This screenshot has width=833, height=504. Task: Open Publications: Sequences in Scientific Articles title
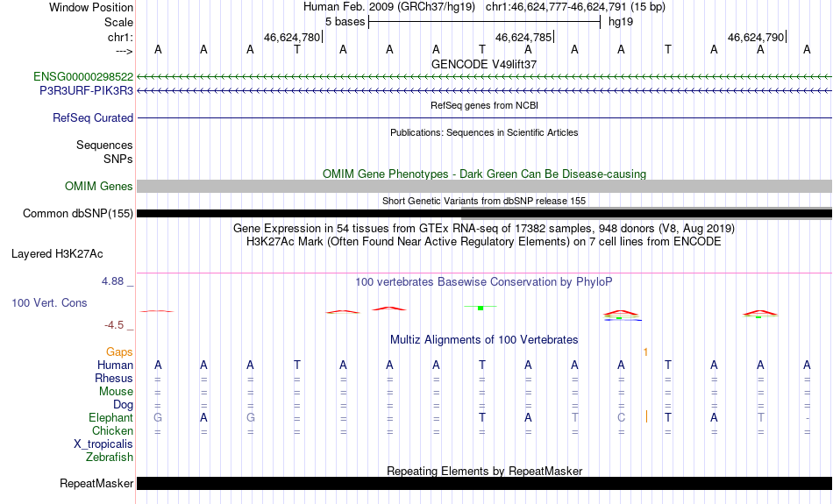click(484, 132)
